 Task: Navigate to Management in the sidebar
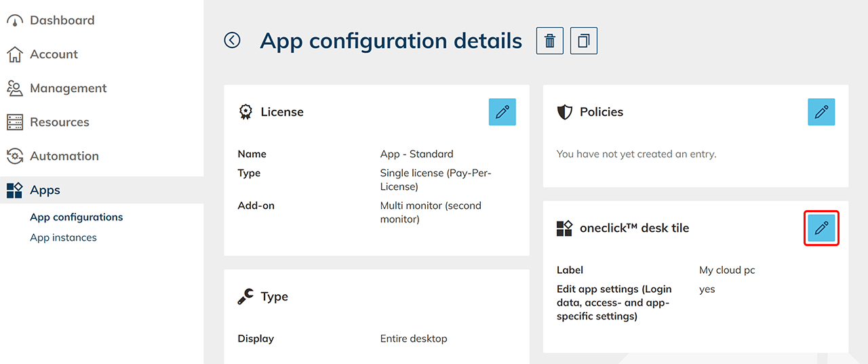pos(68,88)
